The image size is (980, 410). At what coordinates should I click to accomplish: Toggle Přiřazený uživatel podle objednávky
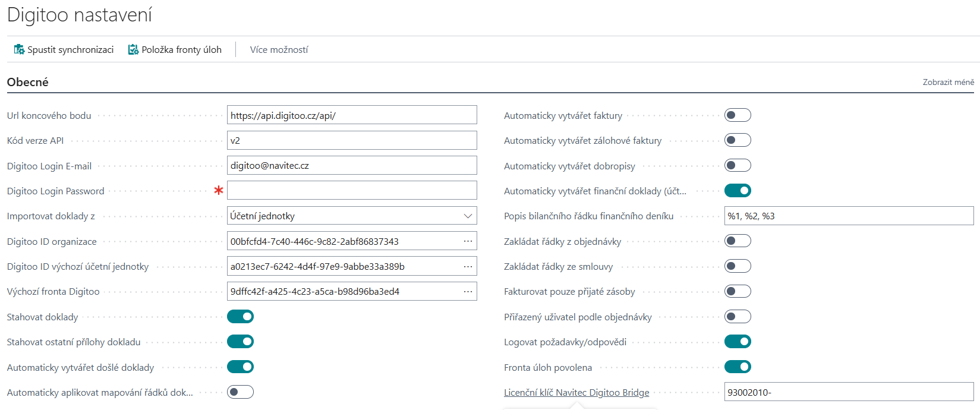[738, 317]
